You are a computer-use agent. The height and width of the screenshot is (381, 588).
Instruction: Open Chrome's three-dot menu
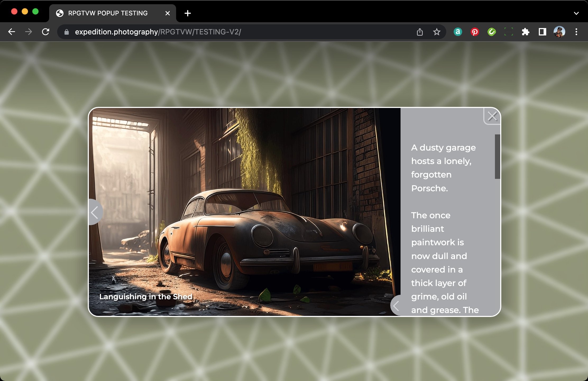[x=576, y=32]
